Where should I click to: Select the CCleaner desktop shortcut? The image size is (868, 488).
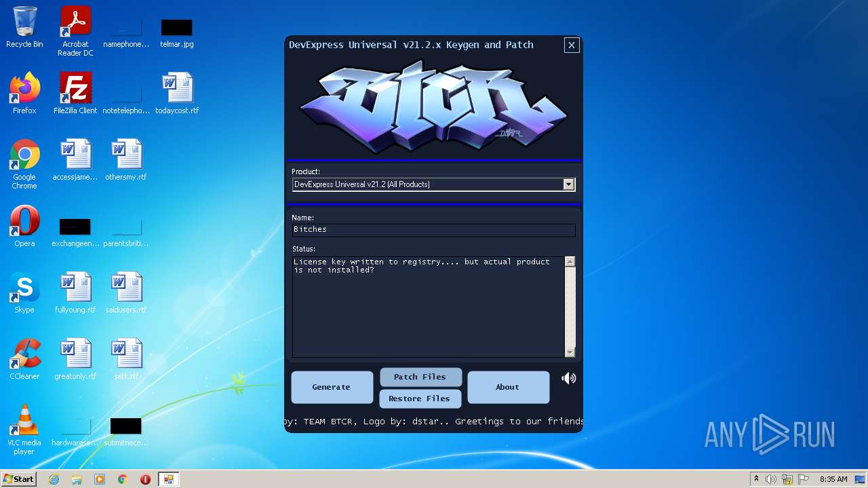(x=24, y=359)
